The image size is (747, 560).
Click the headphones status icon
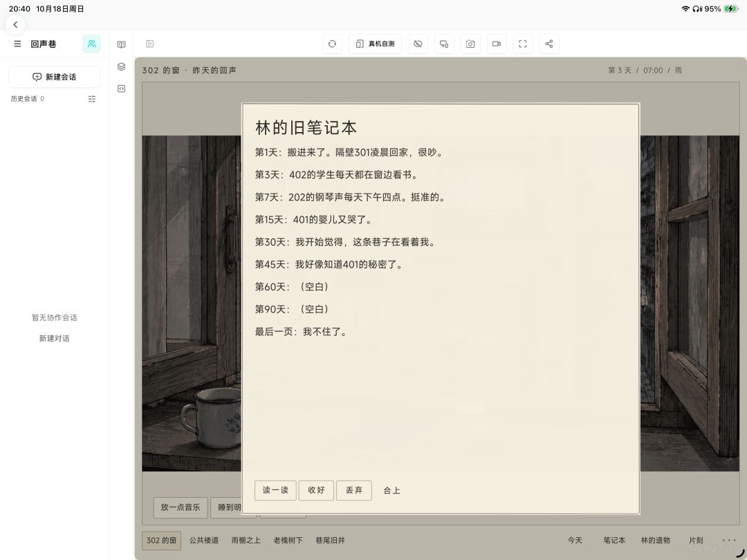697,8
